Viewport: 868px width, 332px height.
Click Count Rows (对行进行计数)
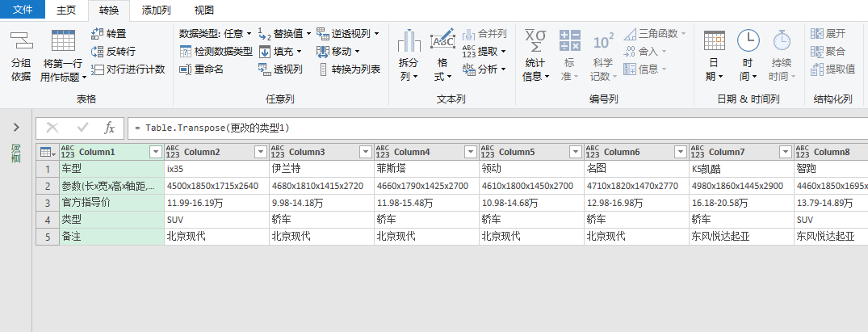click(x=128, y=69)
